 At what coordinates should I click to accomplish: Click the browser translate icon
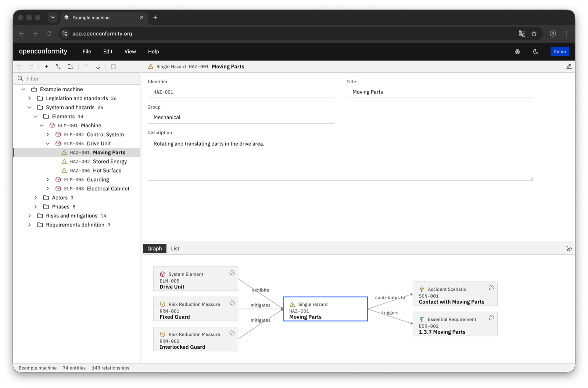tap(522, 33)
